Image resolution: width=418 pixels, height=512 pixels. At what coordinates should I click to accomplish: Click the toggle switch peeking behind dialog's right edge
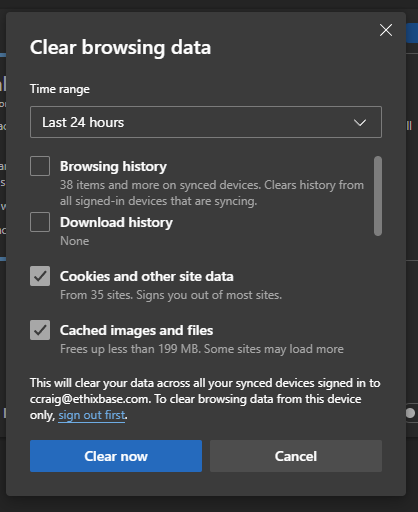(412, 413)
